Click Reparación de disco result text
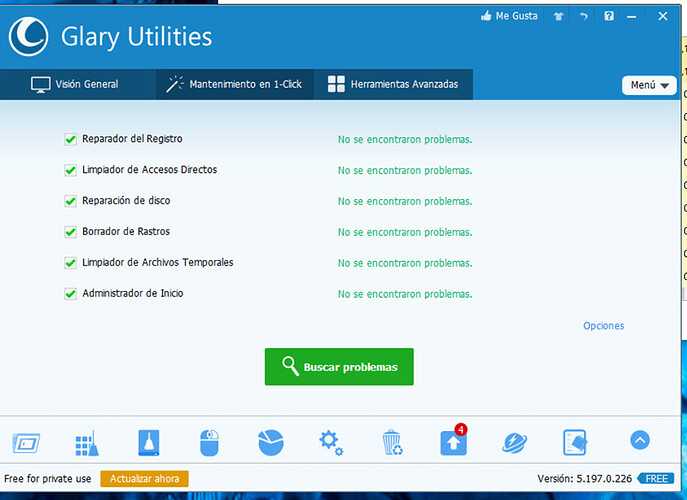Screen dimensions: 687x500 (405, 201)
